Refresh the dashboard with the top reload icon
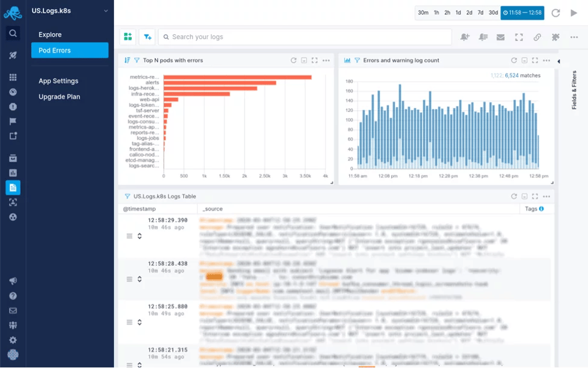This screenshot has width=588, height=368. (556, 13)
